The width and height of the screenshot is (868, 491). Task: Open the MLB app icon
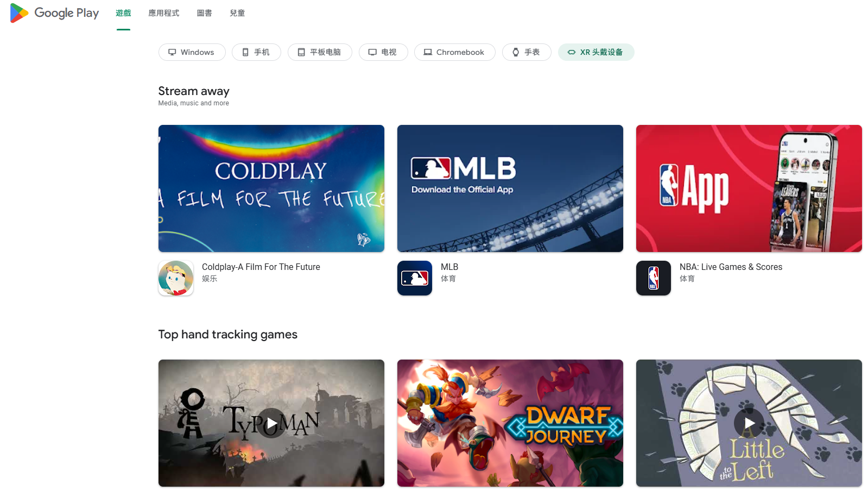click(415, 278)
